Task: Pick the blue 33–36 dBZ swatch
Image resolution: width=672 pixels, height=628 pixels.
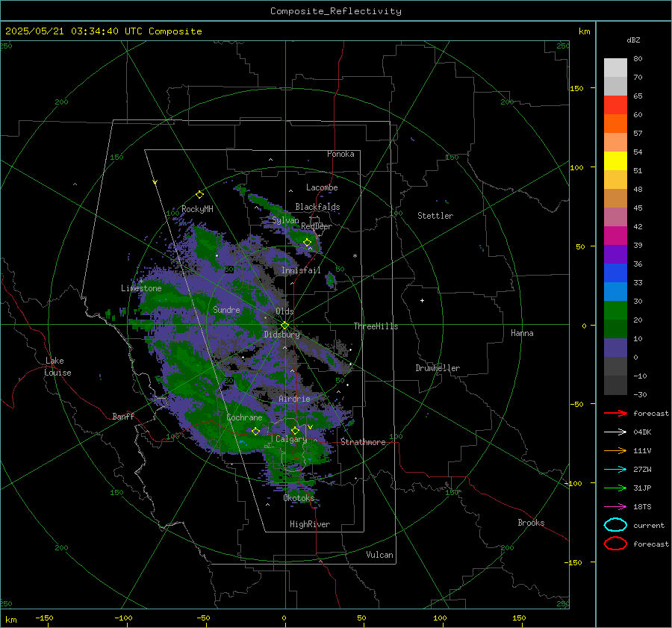Action: tap(615, 273)
